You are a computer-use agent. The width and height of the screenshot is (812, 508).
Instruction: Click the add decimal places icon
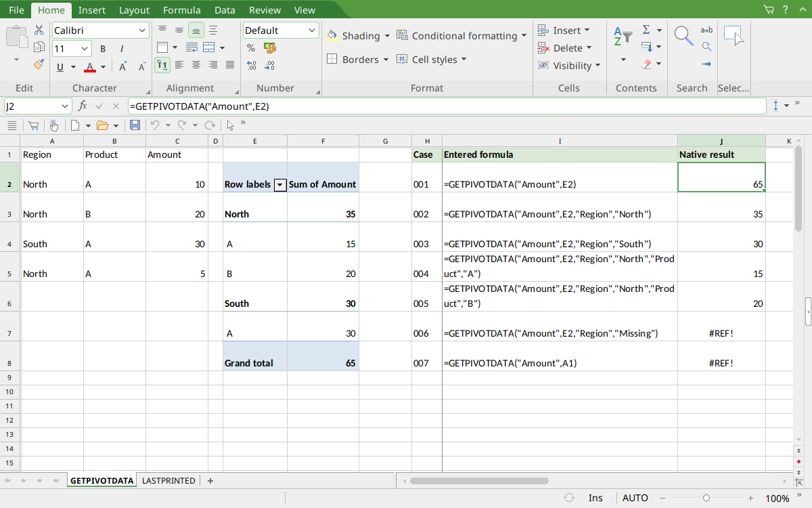251,66
